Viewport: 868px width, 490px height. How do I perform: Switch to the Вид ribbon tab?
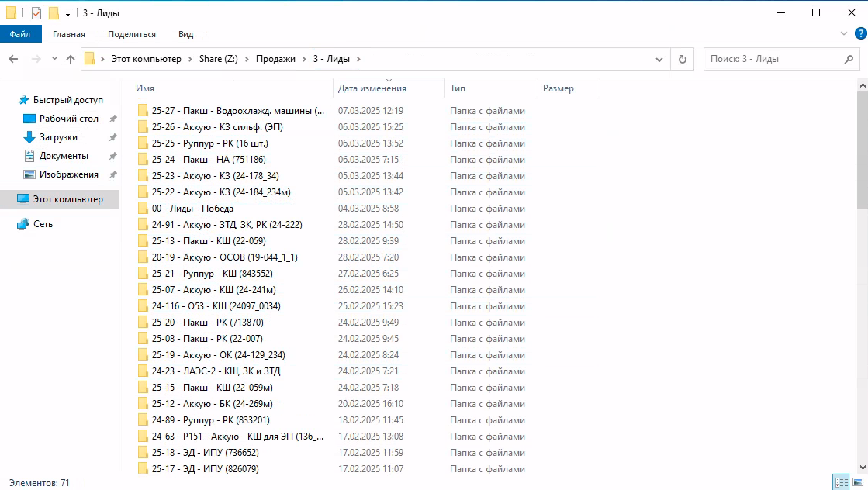tap(185, 34)
